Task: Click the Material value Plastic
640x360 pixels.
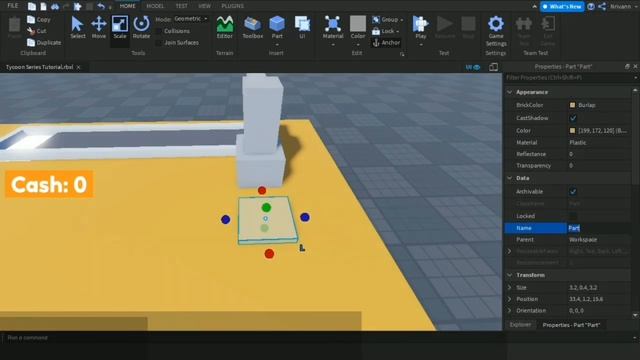Action: (578, 142)
